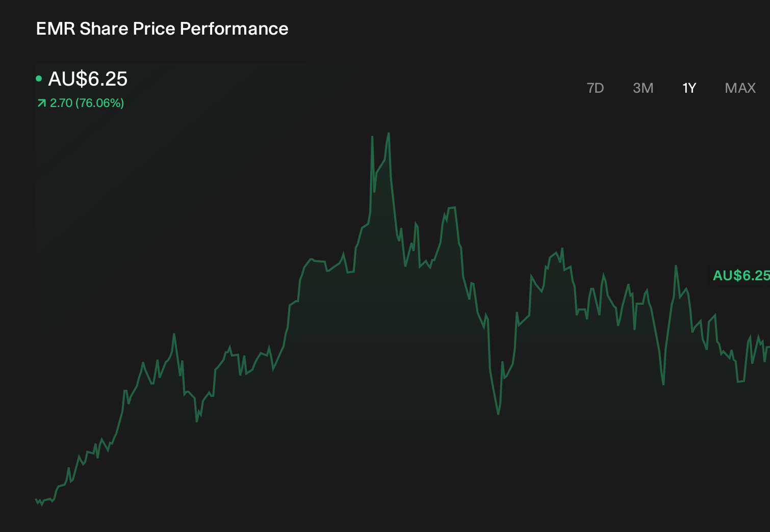
Task: Click the large AU$6.25 current price
Action: coord(88,79)
